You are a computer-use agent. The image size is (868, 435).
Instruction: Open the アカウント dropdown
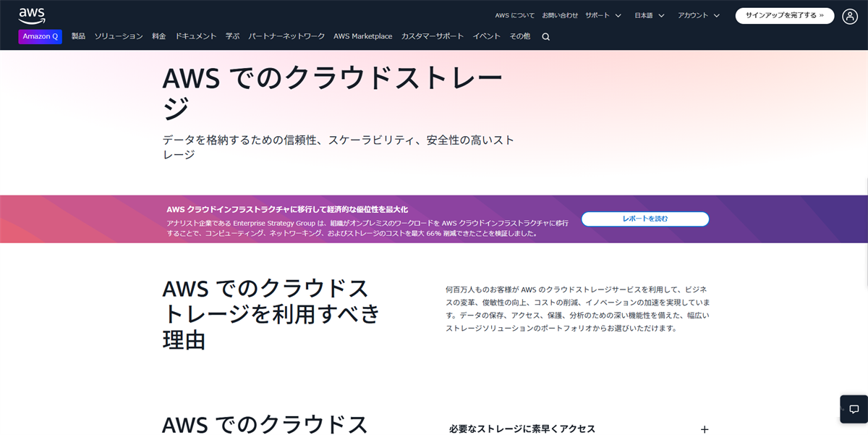[699, 15]
